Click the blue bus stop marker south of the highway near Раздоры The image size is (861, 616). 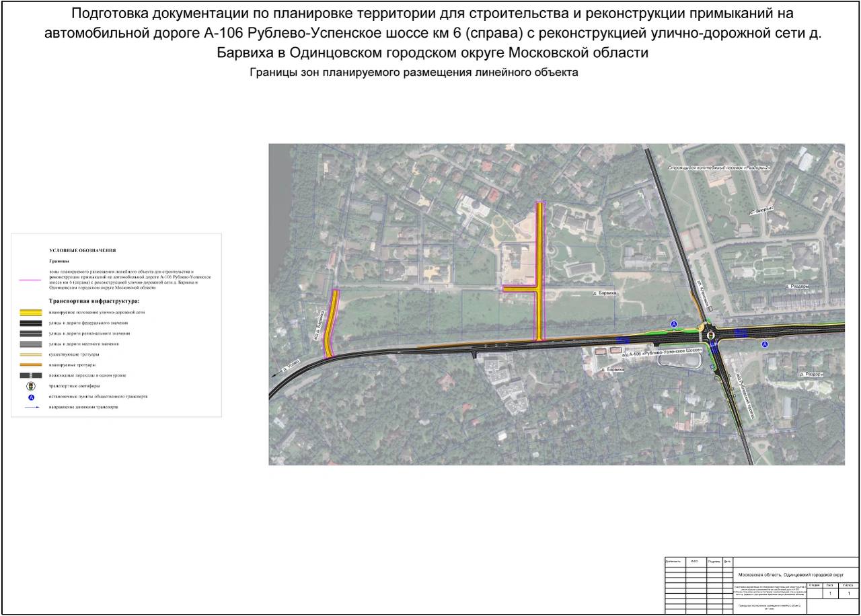(765, 344)
